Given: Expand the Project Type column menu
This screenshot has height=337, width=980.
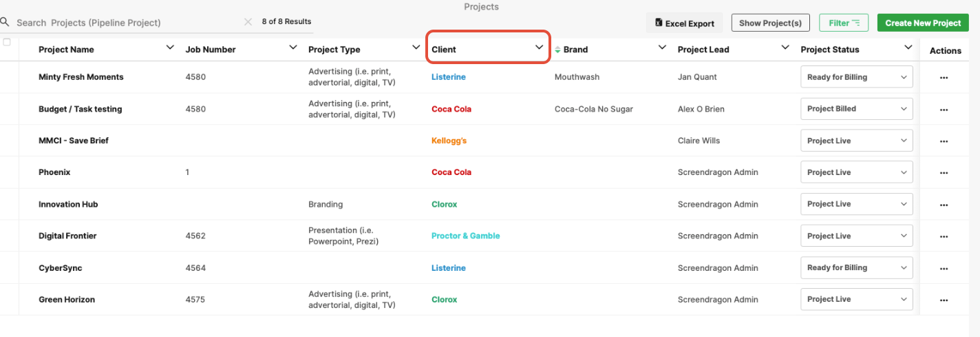Looking at the screenshot, I should [416, 48].
